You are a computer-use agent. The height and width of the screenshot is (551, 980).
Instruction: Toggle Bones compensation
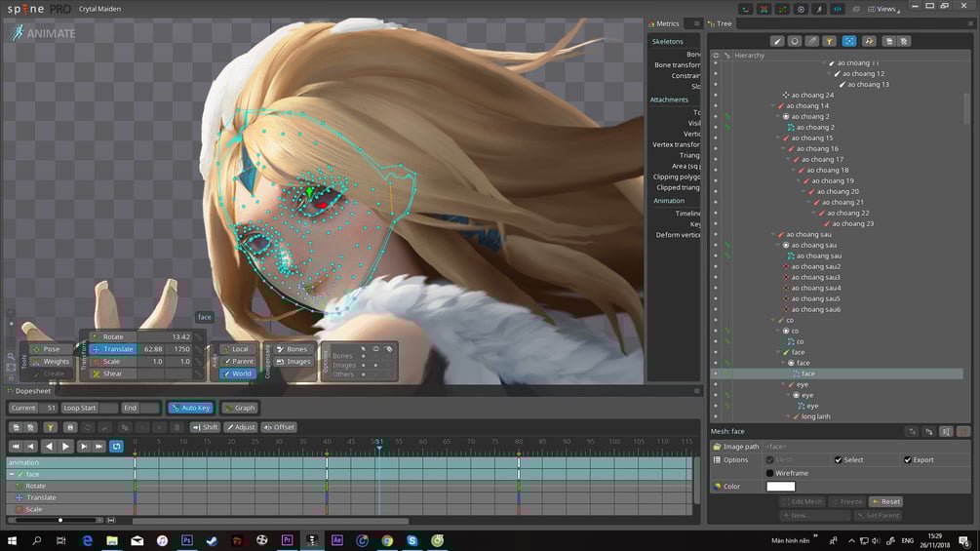[293, 349]
